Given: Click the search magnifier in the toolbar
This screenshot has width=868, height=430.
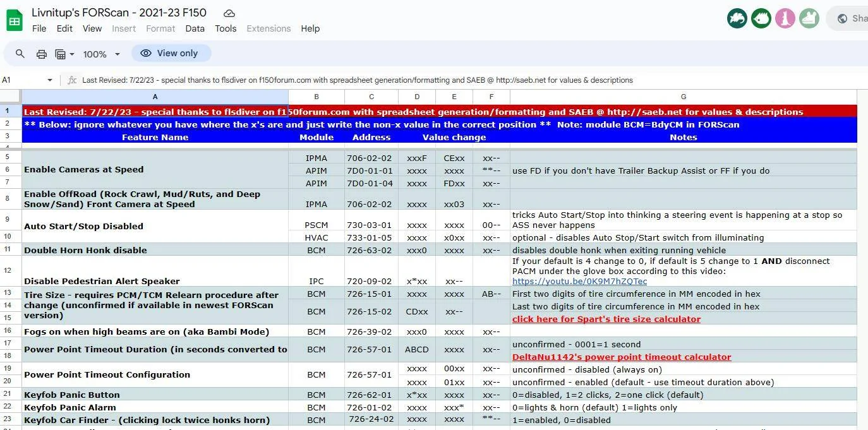Looking at the screenshot, I should [x=20, y=54].
